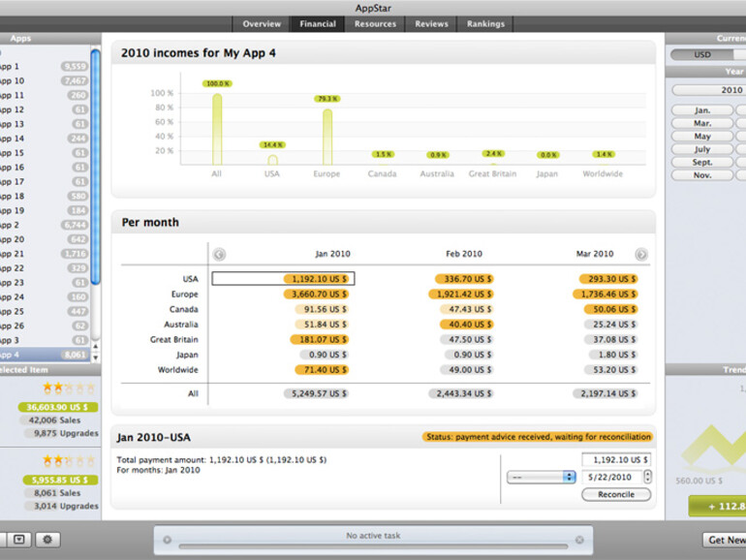Click the date stepper beside 5/22/2010
Image resolution: width=746 pixels, height=560 pixels.
647,477
